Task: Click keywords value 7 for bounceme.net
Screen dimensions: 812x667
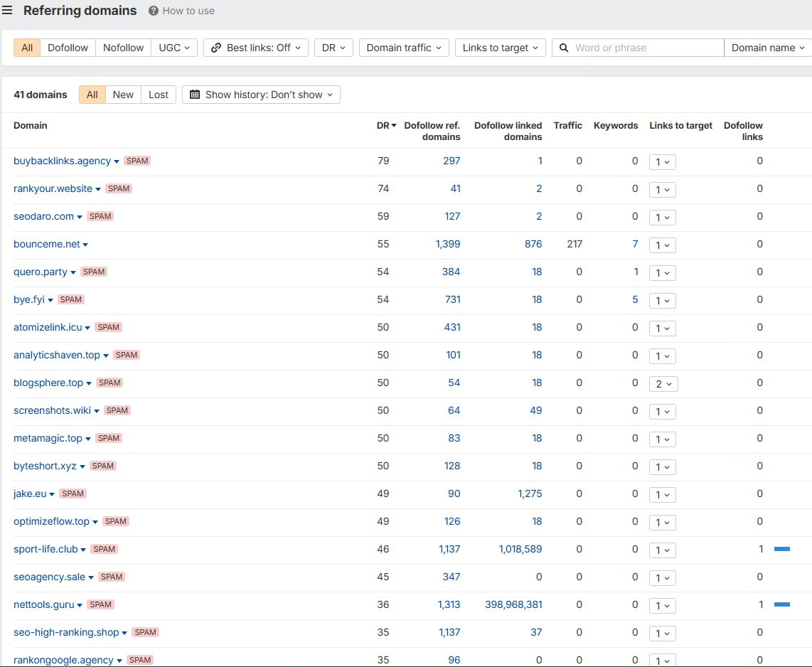Action: pyautogui.click(x=635, y=245)
